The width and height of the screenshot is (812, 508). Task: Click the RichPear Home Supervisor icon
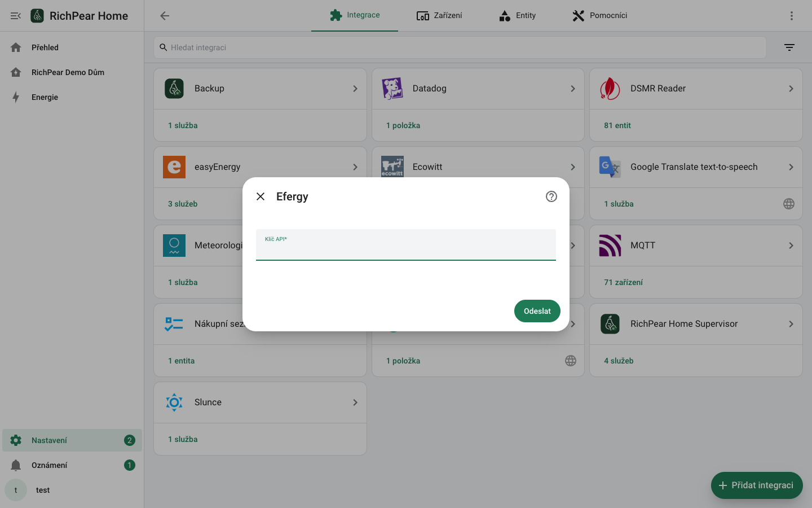click(610, 324)
